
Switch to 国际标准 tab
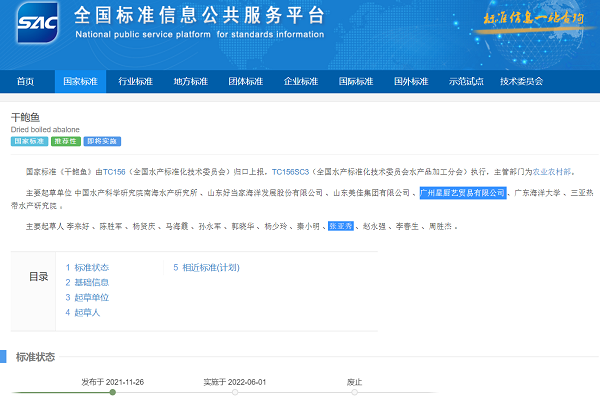tap(355, 81)
